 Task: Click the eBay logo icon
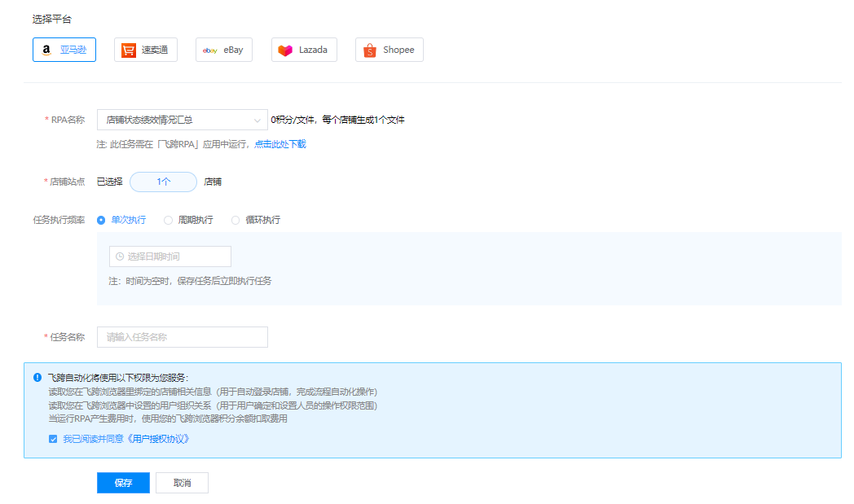tap(209, 50)
